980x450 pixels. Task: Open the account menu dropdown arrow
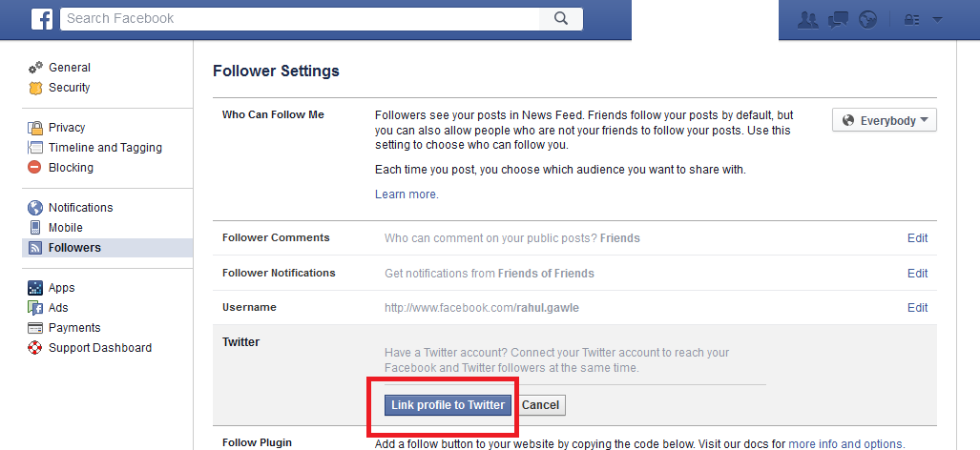(x=937, y=19)
